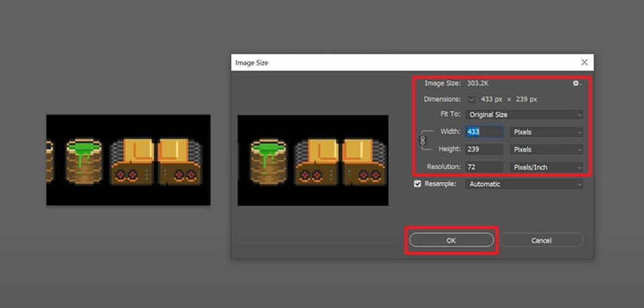Viewport: 644px width, 308px height.
Task: Uncheck the Resample checkbox
Action: (x=418, y=184)
